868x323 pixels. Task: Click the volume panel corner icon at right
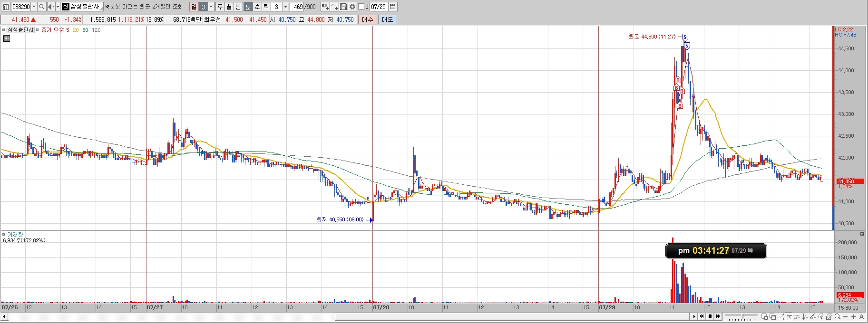point(862,234)
